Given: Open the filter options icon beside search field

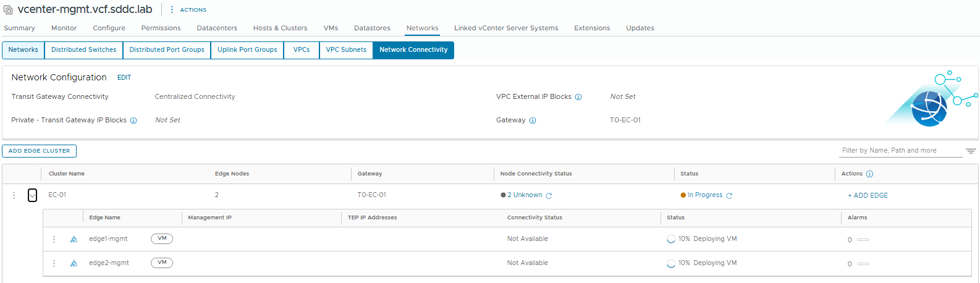Looking at the screenshot, I should pos(971,151).
